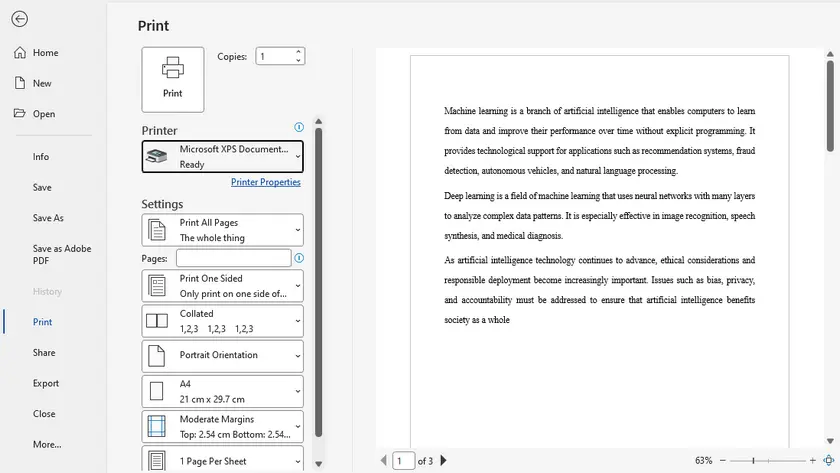Zoom in with the plus button
Viewport: 840px width, 473px height.
(813, 460)
